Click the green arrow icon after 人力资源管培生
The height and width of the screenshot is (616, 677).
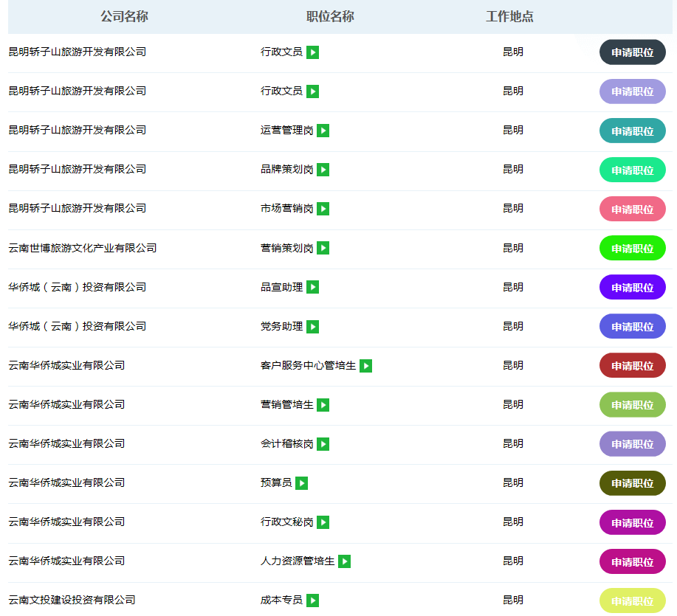[344, 561]
